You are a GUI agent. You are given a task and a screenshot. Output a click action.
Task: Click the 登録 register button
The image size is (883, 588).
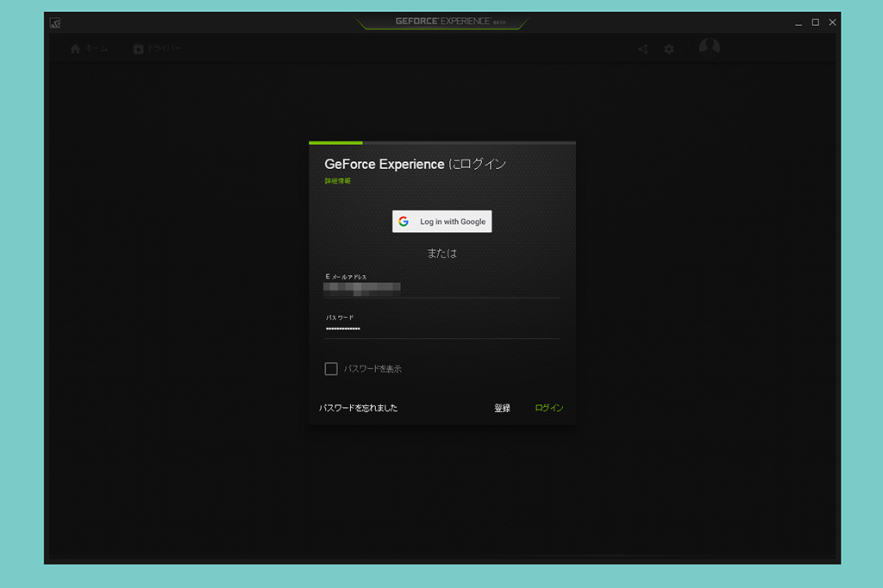tap(503, 408)
